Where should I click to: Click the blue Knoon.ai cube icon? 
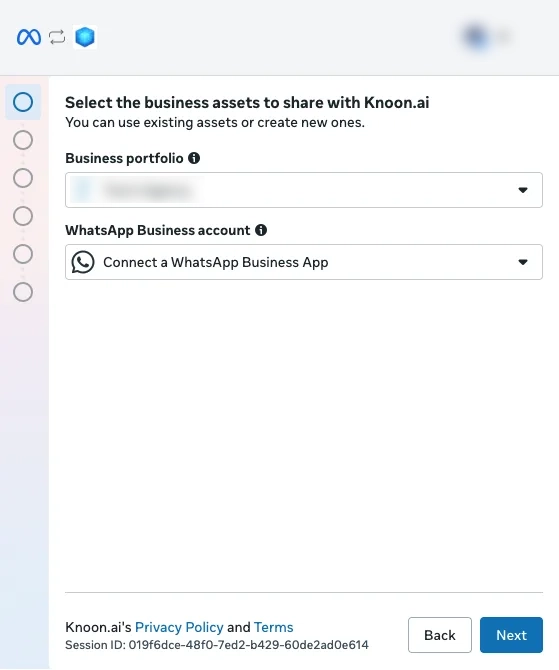click(85, 37)
